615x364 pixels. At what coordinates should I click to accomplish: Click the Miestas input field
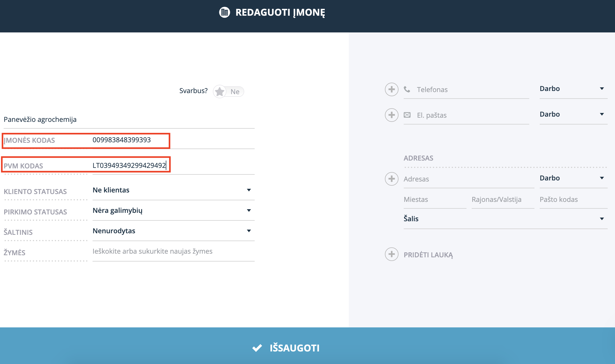[435, 200]
